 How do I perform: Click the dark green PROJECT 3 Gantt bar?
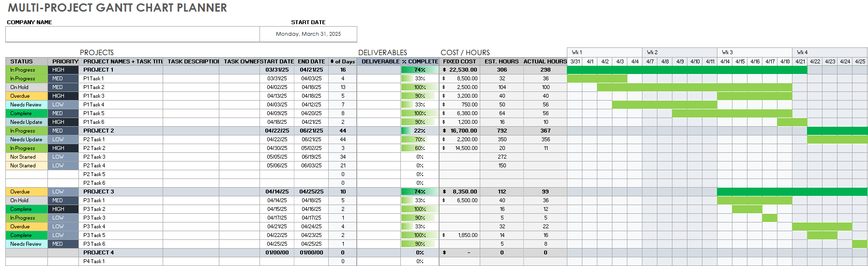coord(792,192)
